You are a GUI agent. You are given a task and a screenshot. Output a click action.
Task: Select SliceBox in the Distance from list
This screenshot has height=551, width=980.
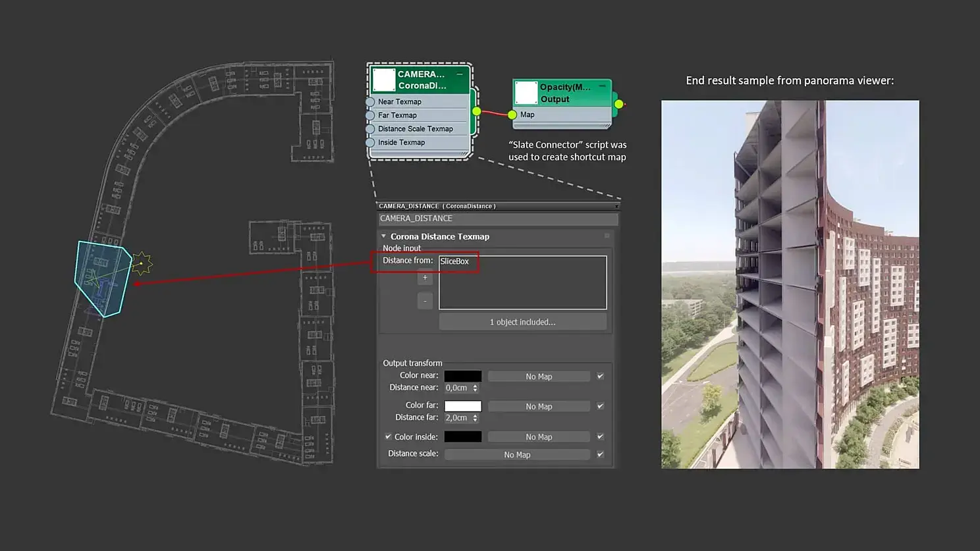point(454,261)
